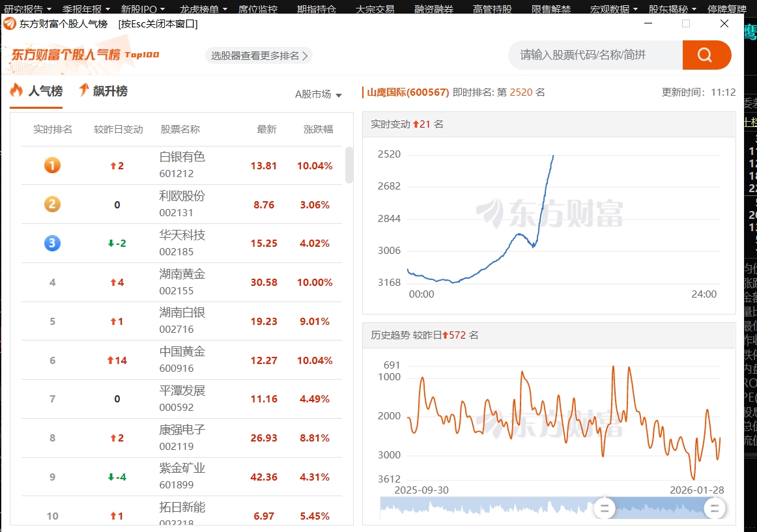Click the 30.58 price of 湖南黄金

[x=264, y=283]
